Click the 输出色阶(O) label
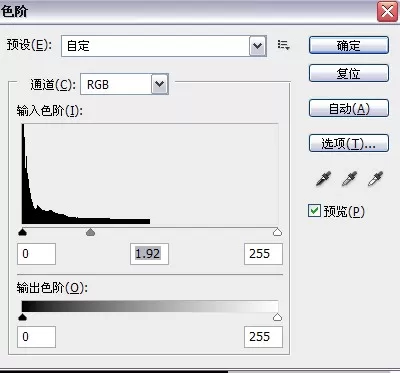400x373 pixels. [52, 288]
